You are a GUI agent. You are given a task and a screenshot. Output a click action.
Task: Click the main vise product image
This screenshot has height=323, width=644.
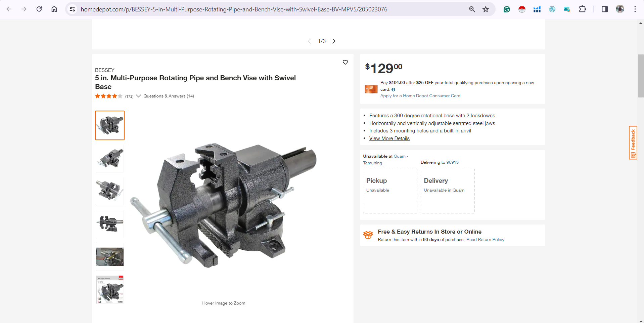tap(224, 205)
